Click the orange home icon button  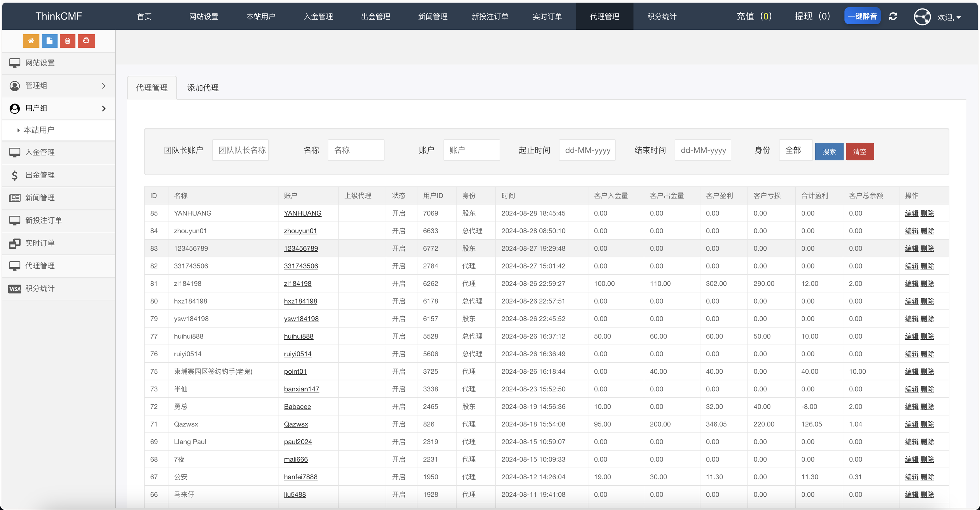pyautogui.click(x=31, y=41)
